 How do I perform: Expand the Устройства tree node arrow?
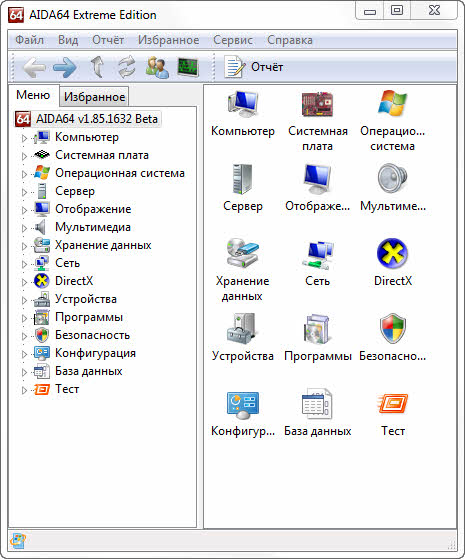point(24,300)
